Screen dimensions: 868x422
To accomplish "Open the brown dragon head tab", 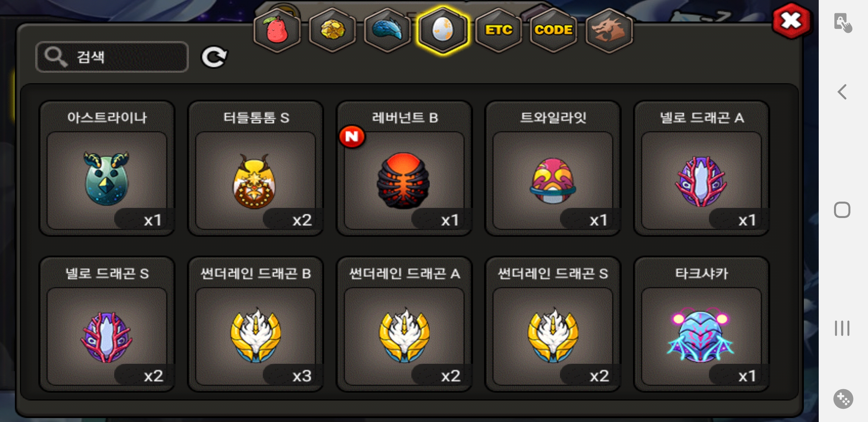I will [609, 30].
